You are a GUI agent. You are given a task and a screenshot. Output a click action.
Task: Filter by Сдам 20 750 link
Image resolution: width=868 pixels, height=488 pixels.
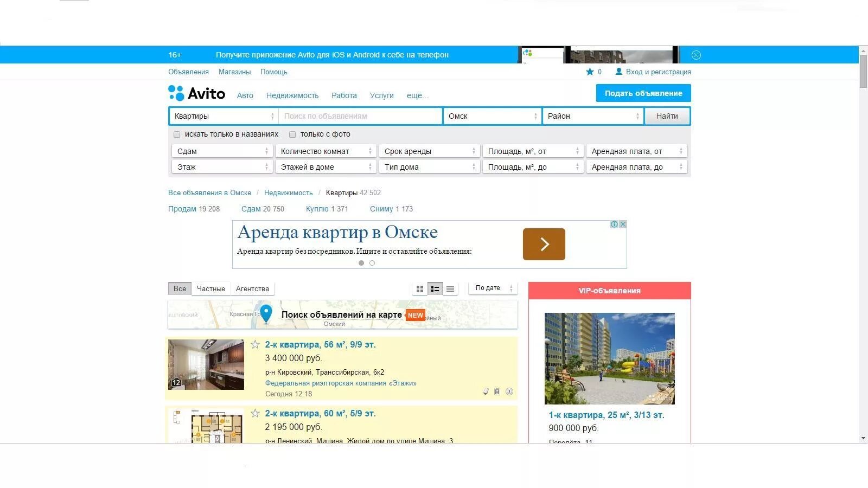[x=263, y=209]
